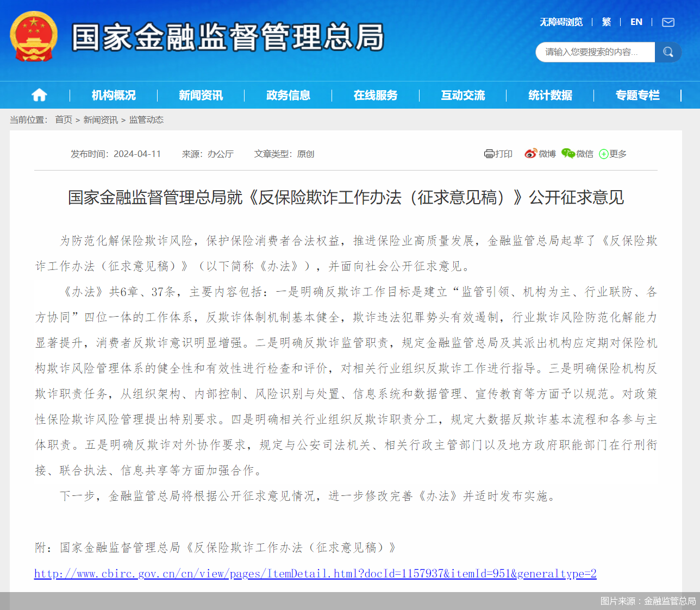The height and width of the screenshot is (610, 700).
Task: Click the 打印 print icon
Action: [489, 154]
